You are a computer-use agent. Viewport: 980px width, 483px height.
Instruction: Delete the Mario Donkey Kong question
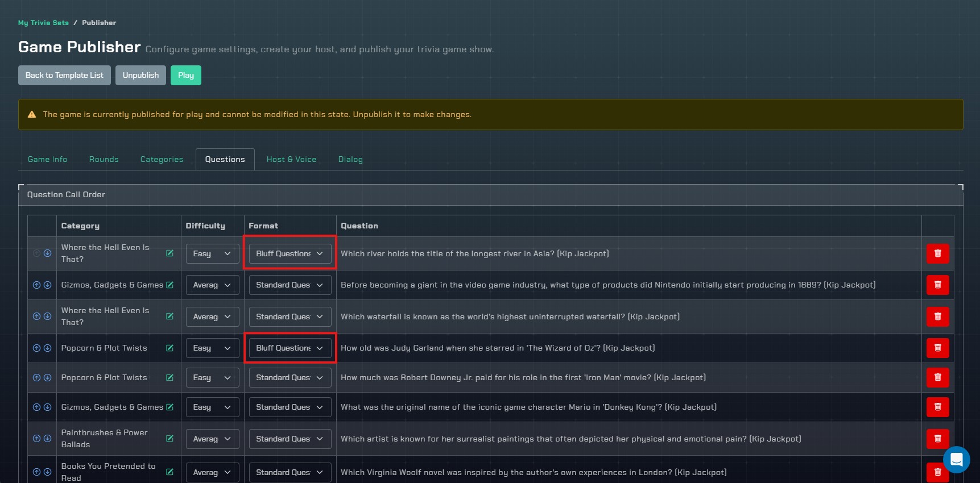(937, 407)
